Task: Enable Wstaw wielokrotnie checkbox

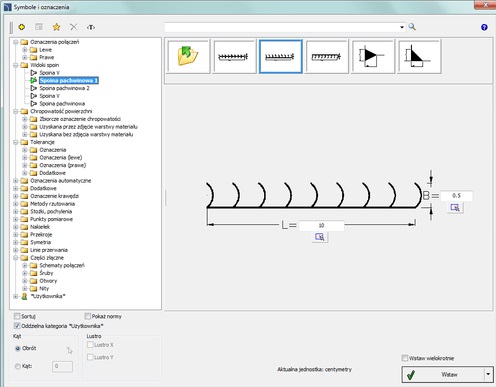Action: point(405,358)
